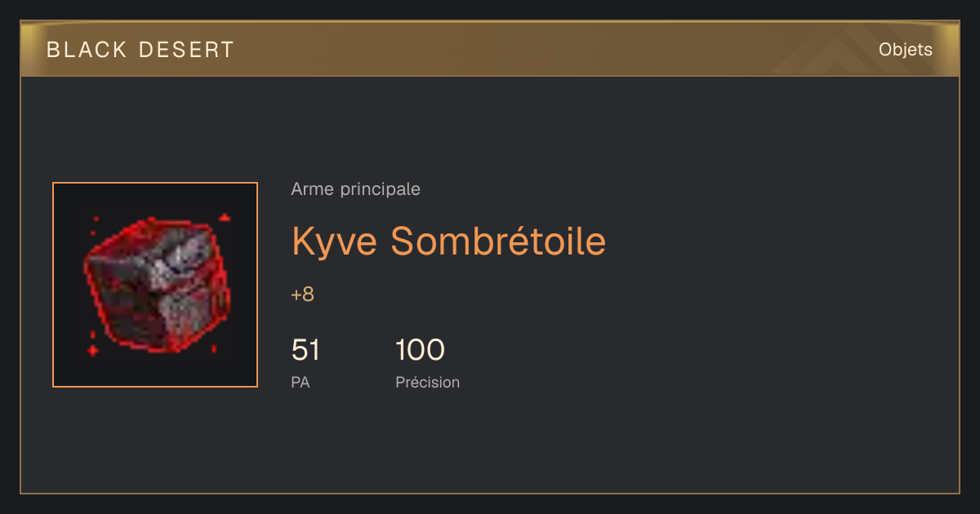
Task: Click the red cube item icon
Action: point(155,285)
